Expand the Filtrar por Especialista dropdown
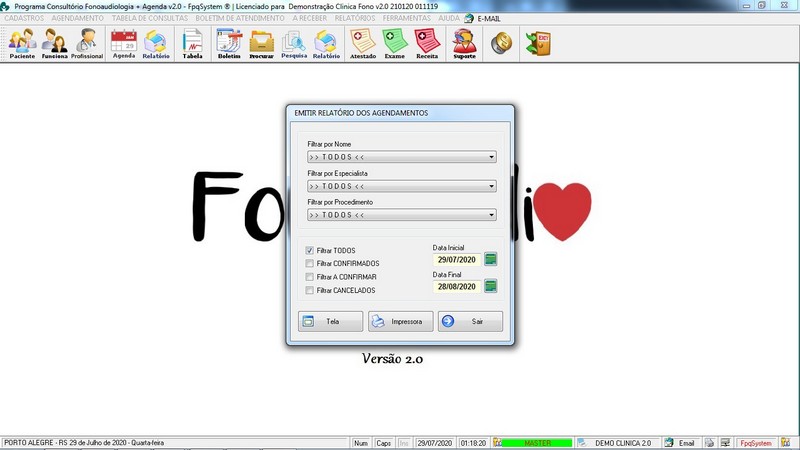This screenshot has height=450, width=800. (x=491, y=186)
